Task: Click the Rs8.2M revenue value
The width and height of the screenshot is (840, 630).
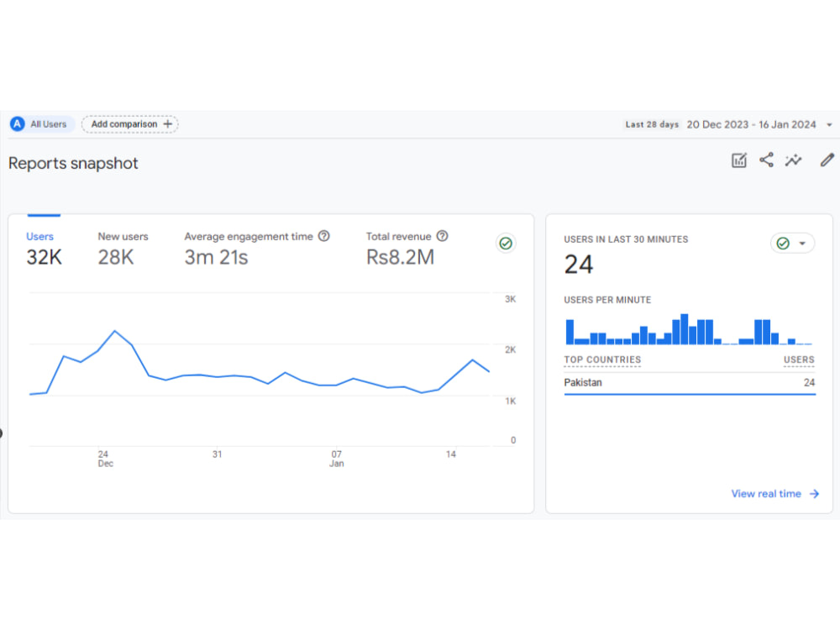Action: coord(400,258)
